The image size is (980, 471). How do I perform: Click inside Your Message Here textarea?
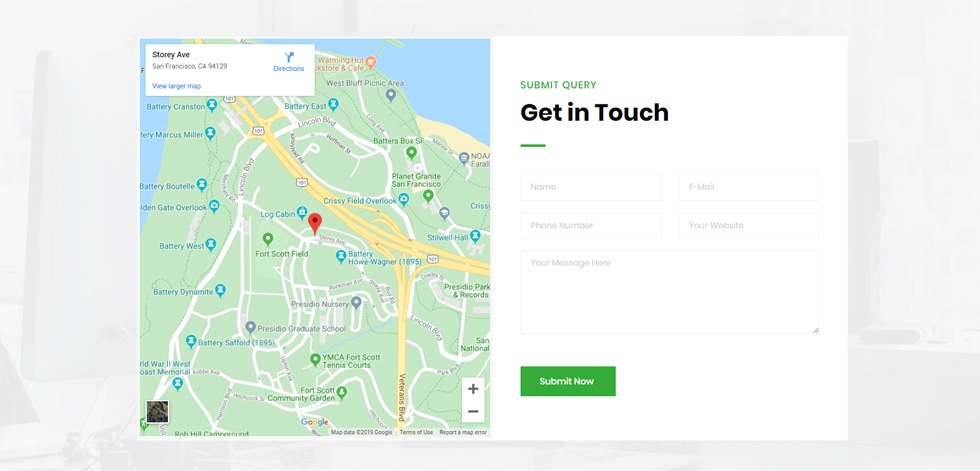(x=670, y=292)
